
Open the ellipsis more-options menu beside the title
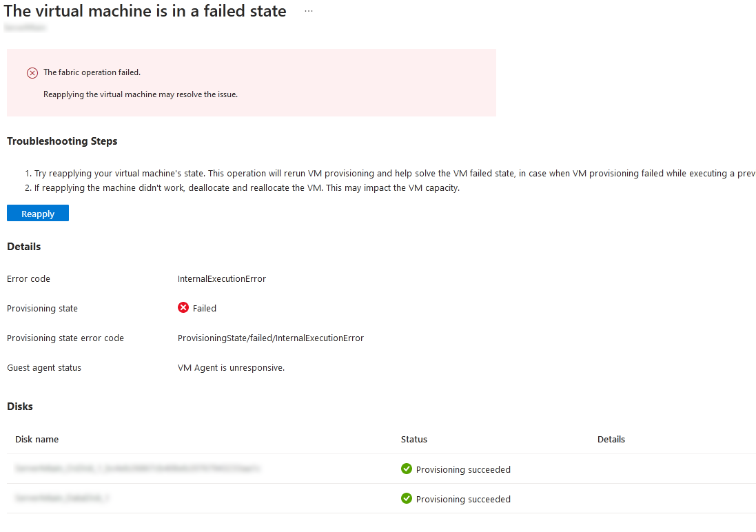308,10
